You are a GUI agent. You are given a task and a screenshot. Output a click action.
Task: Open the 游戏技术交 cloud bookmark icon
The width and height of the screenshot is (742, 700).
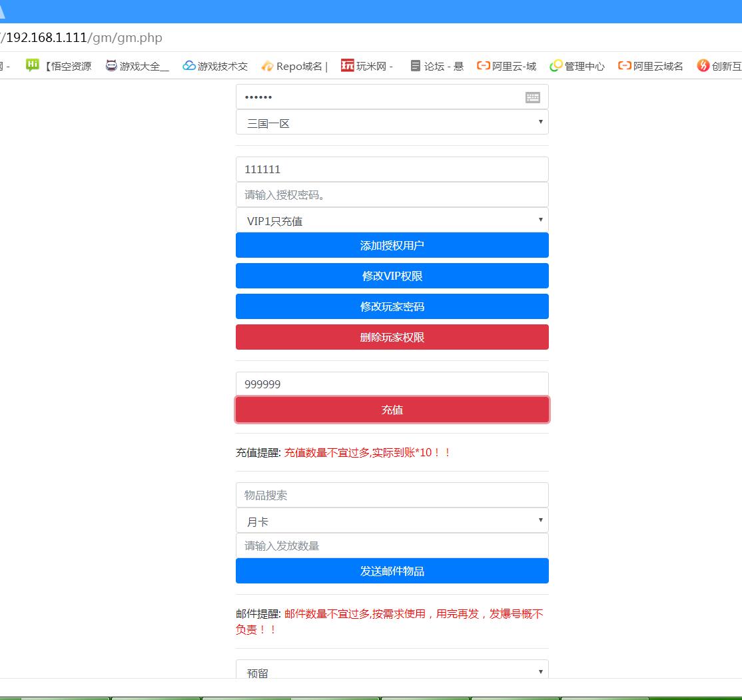point(189,66)
